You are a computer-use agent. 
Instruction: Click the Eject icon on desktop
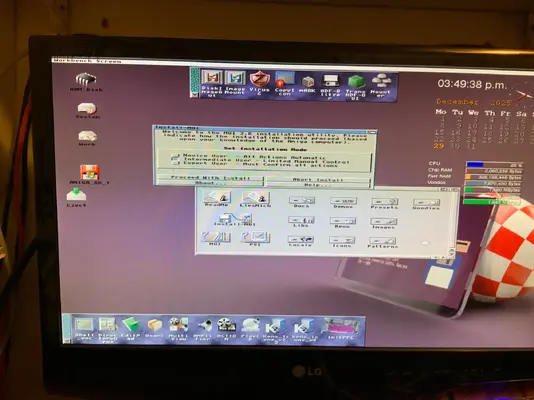[x=76, y=198]
